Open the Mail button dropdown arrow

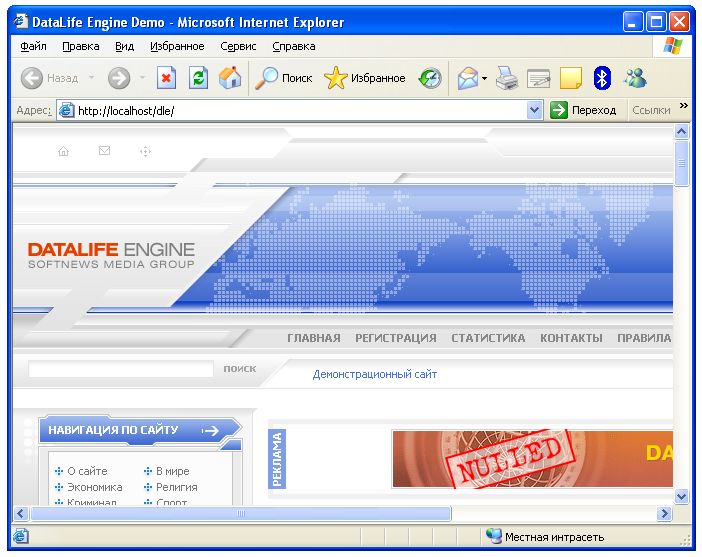pyautogui.click(x=484, y=78)
